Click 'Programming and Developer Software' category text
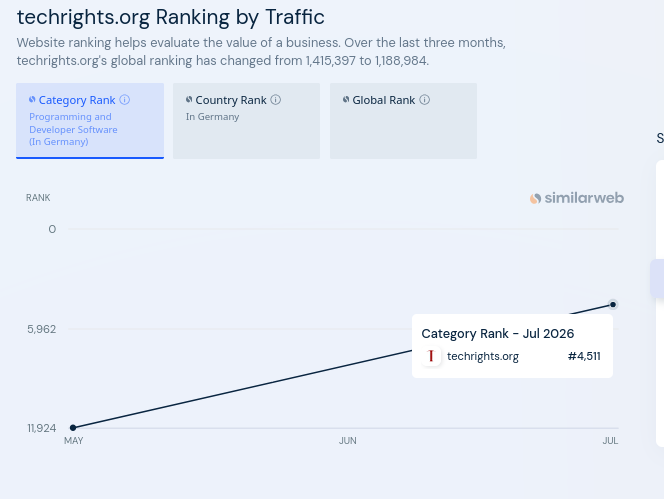 click(x=73, y=123)
